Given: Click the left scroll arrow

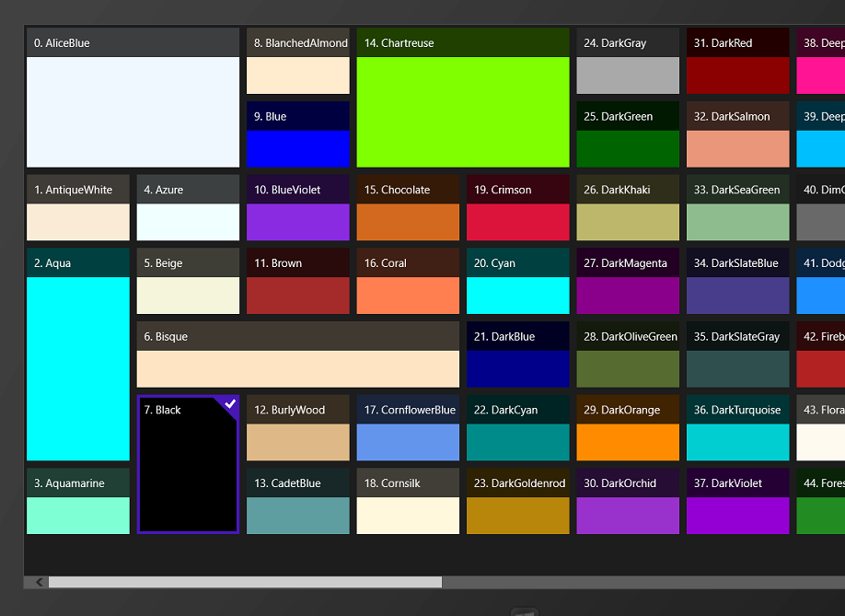Looking at the screenshot, I should [x=39, y=582].
